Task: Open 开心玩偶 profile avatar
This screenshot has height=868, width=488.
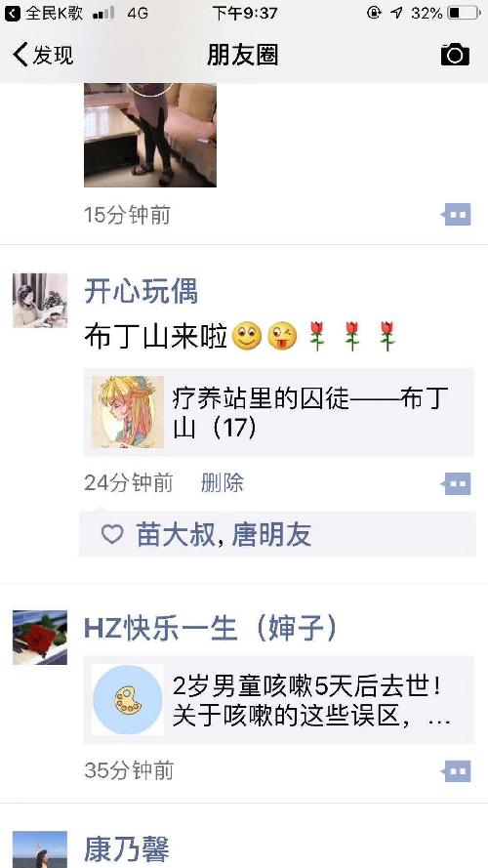Action: pos(40,300)
